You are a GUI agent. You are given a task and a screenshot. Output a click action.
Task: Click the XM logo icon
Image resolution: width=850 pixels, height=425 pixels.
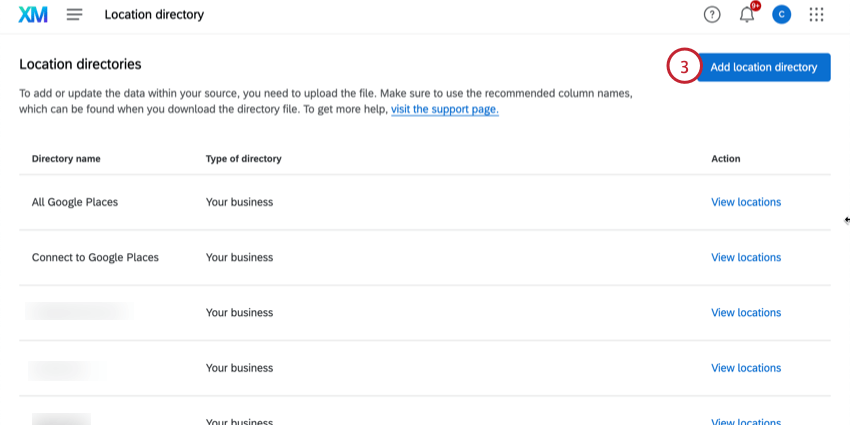click(33, 15)
